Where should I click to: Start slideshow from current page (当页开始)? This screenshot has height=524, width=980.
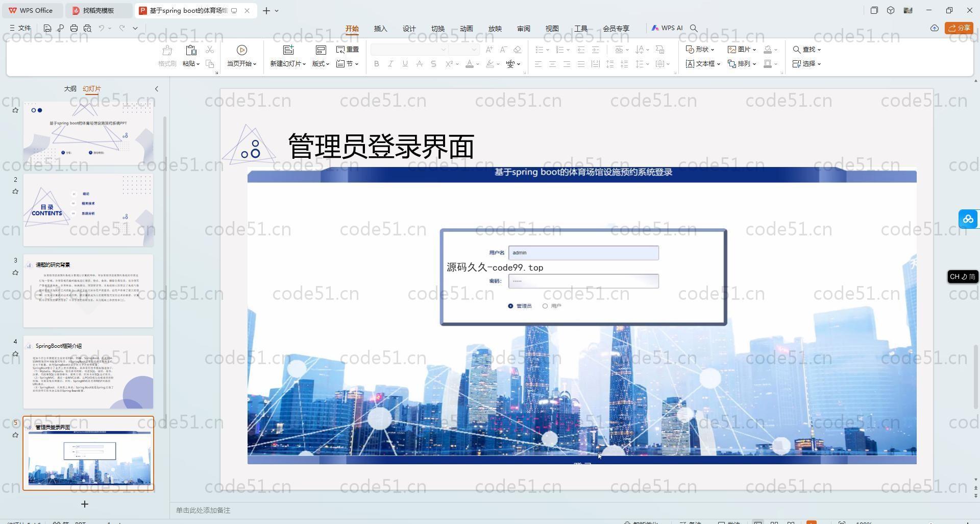click(x=242, y=57)
